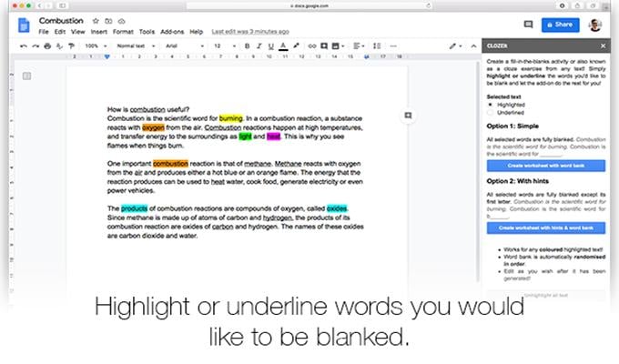Viewport: 619px width, 364px height.
Task: Show more toolbar options
Action: (x=393, y=46)
